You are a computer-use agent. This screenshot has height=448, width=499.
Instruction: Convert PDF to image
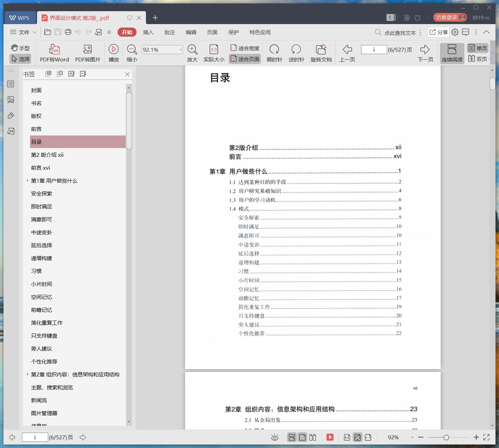(88, 53)
